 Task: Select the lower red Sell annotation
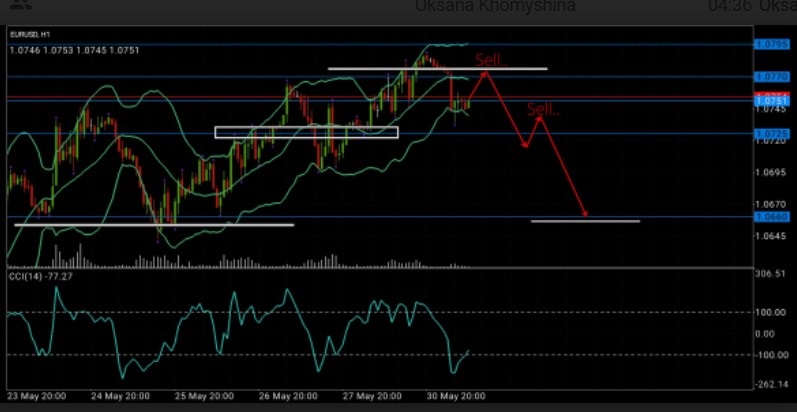point(542,108)
